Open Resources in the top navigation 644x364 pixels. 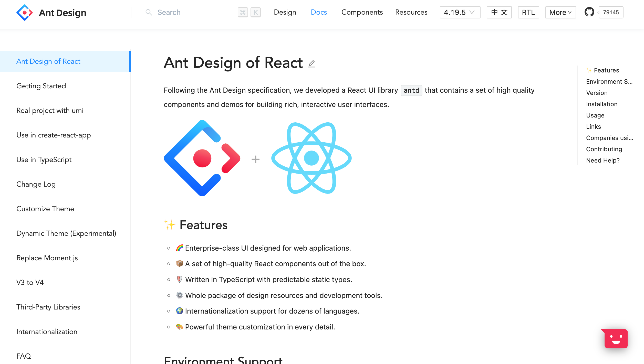tap(411, 12)
